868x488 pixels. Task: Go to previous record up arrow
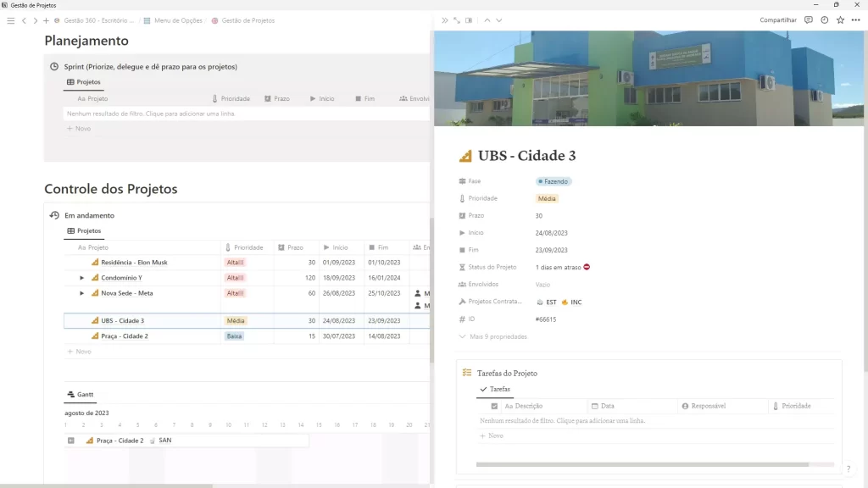point(487,20)
